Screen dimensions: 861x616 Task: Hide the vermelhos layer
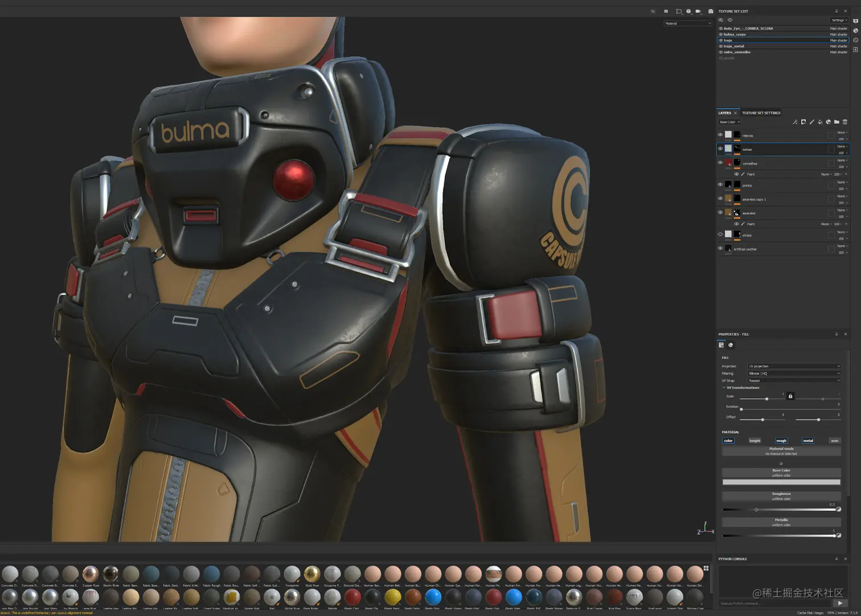click(720, 163)
